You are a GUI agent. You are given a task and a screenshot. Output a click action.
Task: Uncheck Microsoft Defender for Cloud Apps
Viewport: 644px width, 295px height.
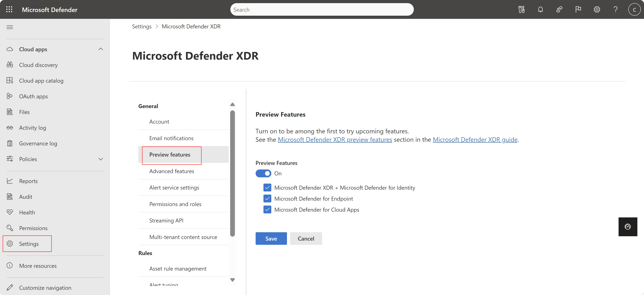[267, 210]
